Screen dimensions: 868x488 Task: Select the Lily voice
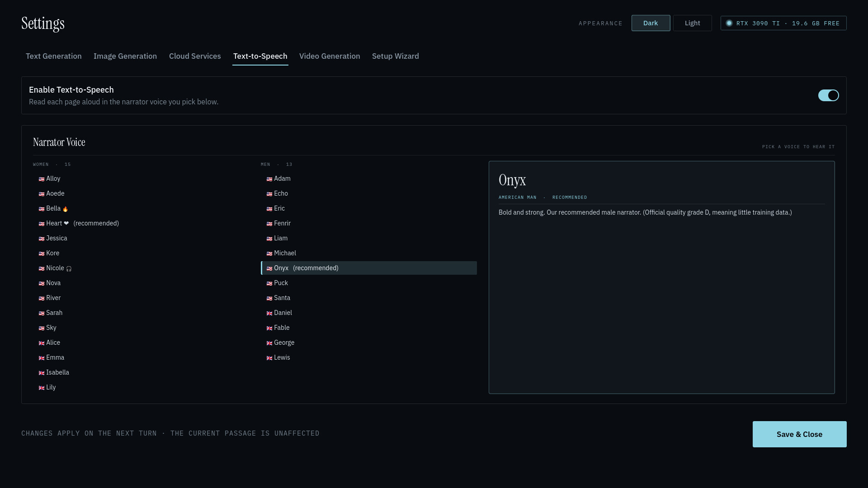click(x=141, y=387)
